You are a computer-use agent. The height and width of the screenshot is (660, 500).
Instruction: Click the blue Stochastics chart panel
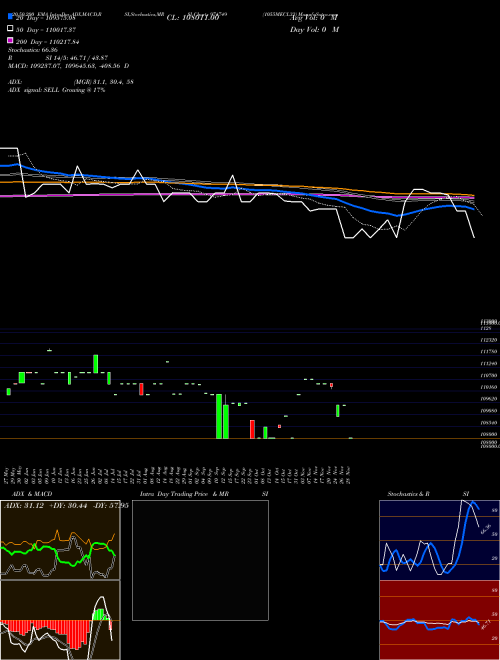pyautogui.click(x=439, y=540)
